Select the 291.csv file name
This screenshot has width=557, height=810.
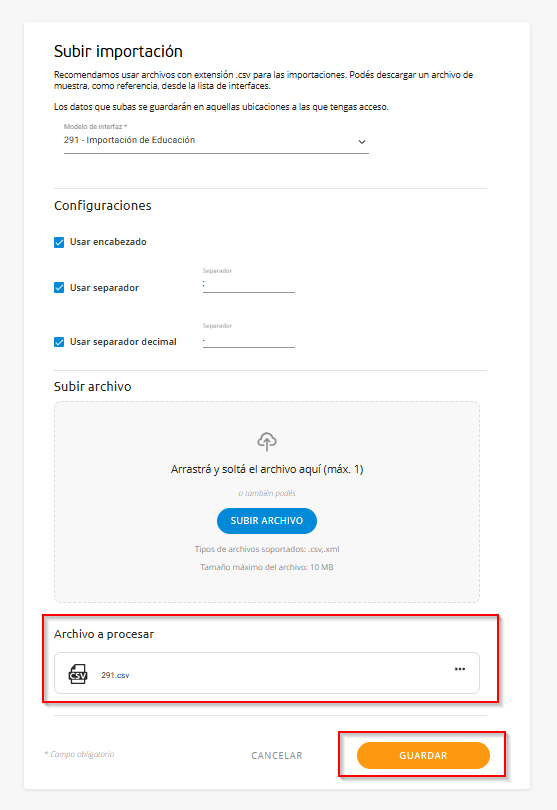[115, 675]
